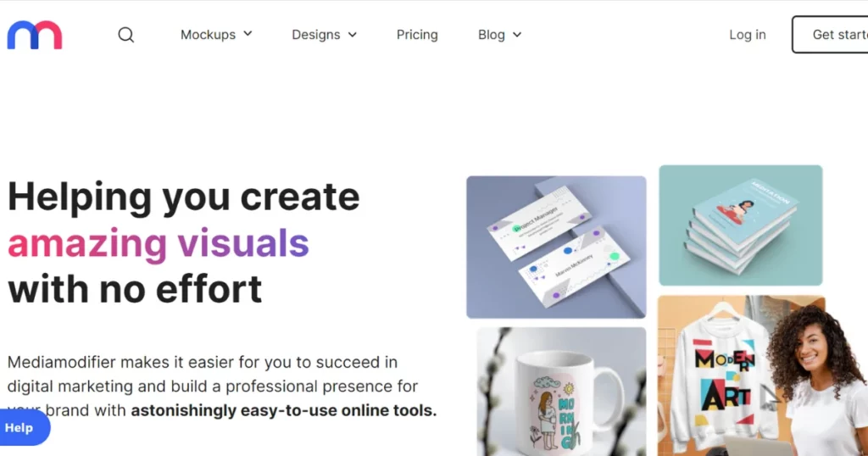This screenshot has width=868, height=456.
Task: Open the search magnifier icon
Action: point(126,35)
